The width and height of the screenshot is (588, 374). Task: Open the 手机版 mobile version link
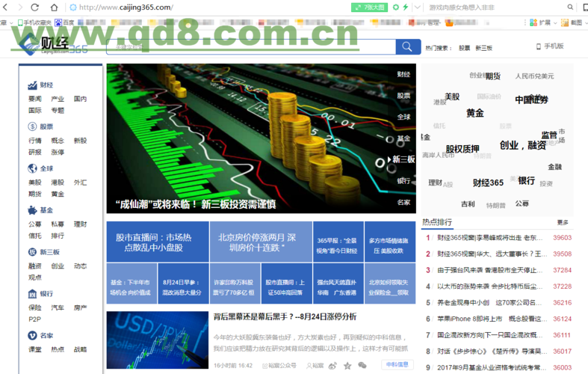click(x=550, y=46)
